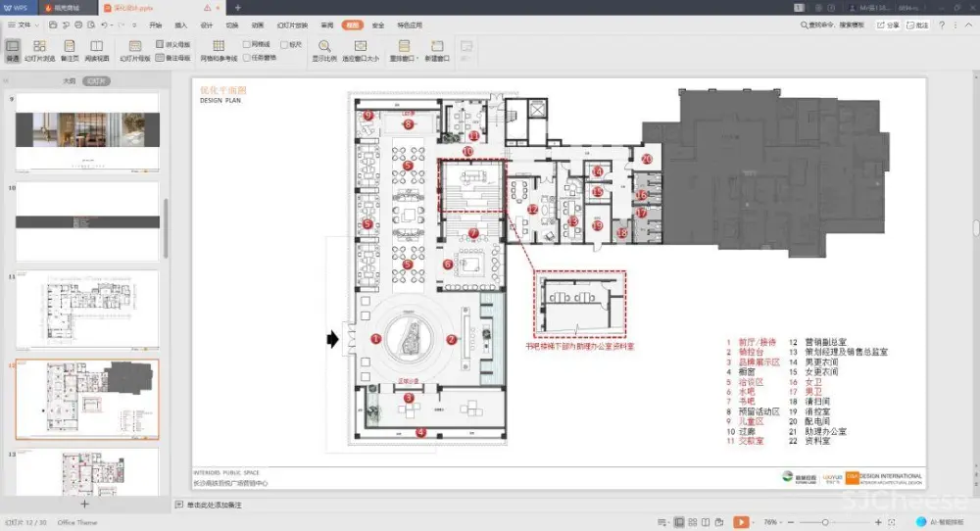This screenshot has width=980, height=531.
Task: Switch to the Insert (插入) ribbon tab
Action: 180,24
